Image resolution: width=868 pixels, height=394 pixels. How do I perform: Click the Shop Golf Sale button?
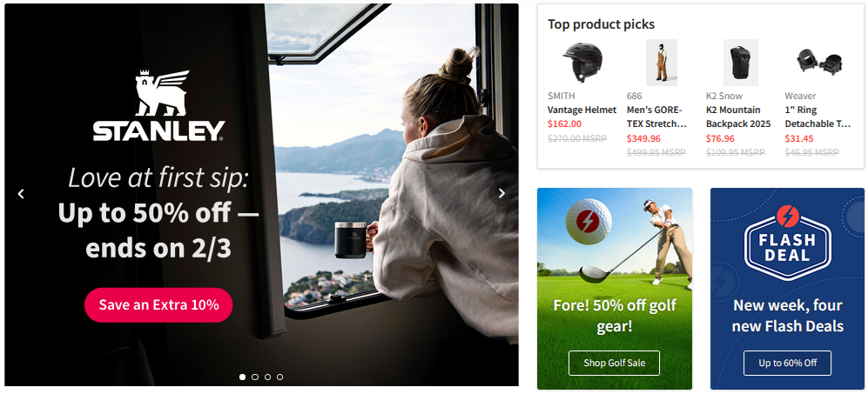coord(614,363)
